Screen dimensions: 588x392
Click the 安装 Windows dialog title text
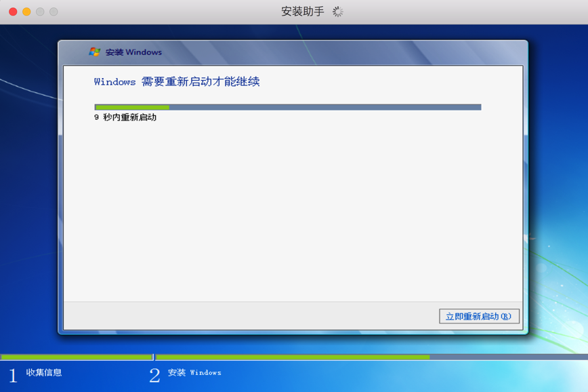click(133, 52)
